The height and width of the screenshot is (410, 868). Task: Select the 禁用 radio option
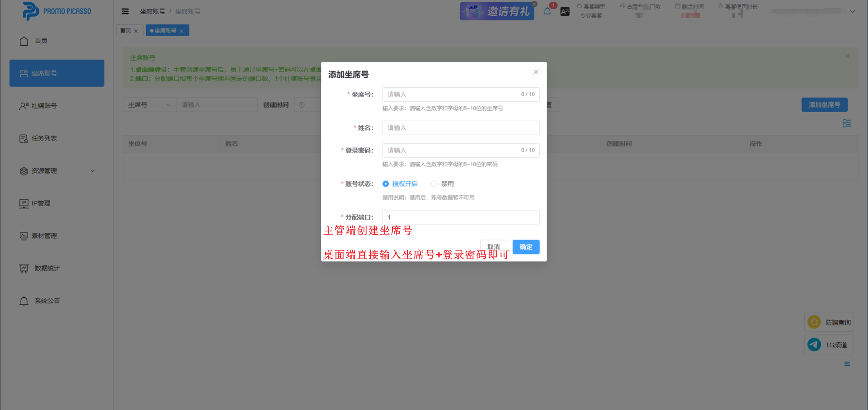coord(434,184)
